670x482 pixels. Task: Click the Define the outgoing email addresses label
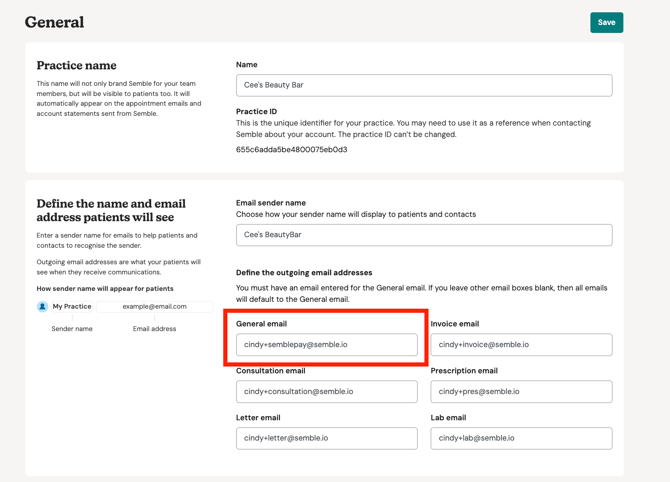[304, 273]
